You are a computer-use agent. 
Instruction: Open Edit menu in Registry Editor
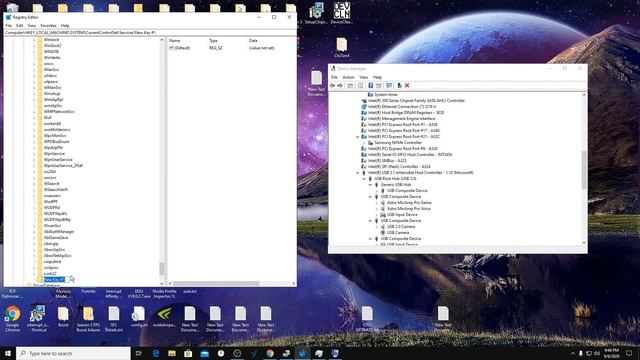[x=20, y=25]
